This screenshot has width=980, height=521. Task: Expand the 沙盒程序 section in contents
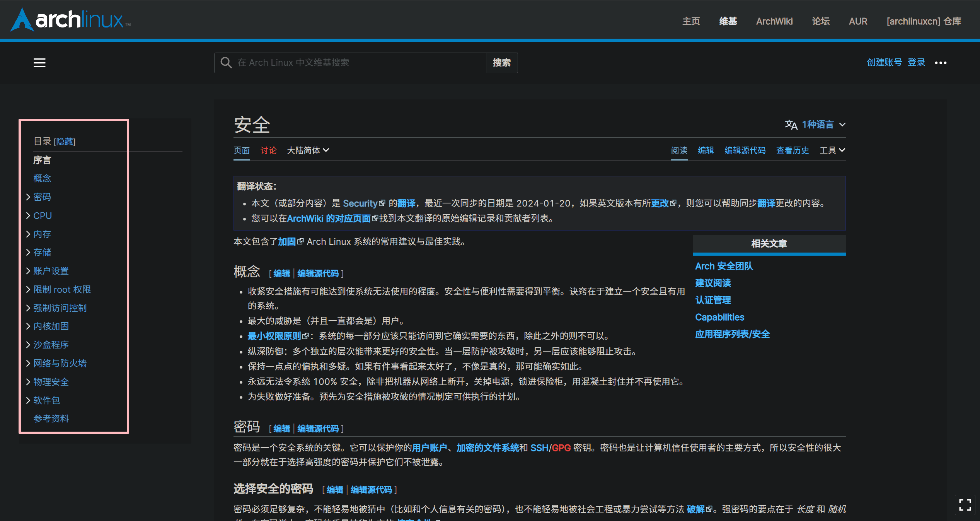(x=28, y=345)
